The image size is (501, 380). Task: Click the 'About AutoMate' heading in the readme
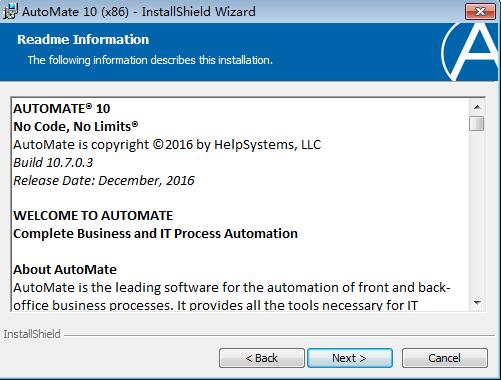point(65,270)
